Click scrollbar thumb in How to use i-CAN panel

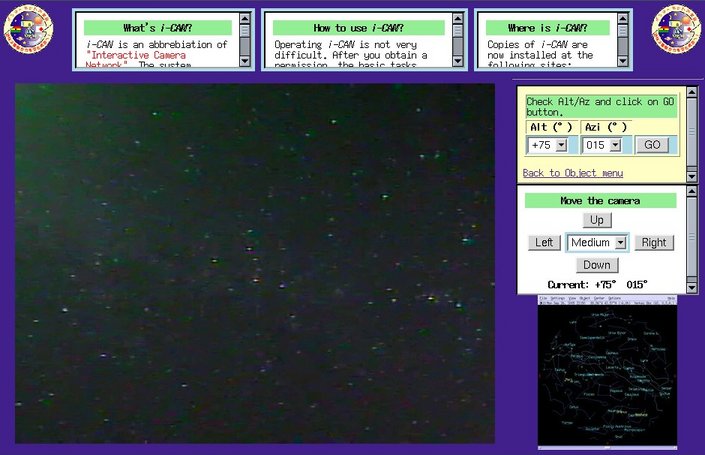457,31
